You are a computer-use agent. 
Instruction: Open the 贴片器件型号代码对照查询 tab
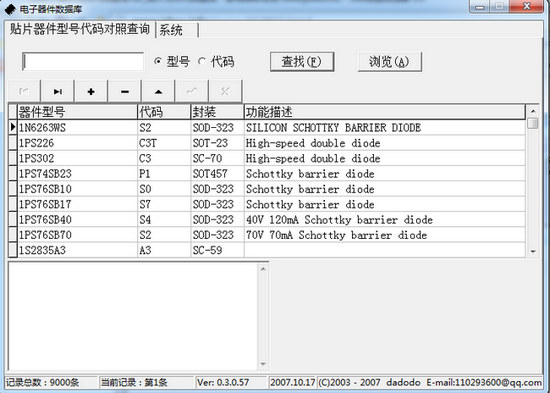click(80, 29)
